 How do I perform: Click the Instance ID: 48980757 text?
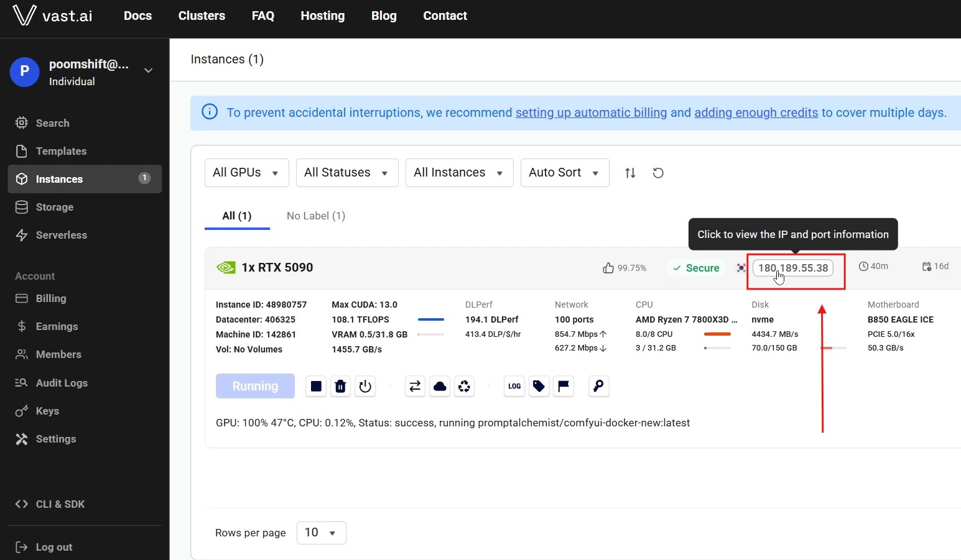[261, 305]
